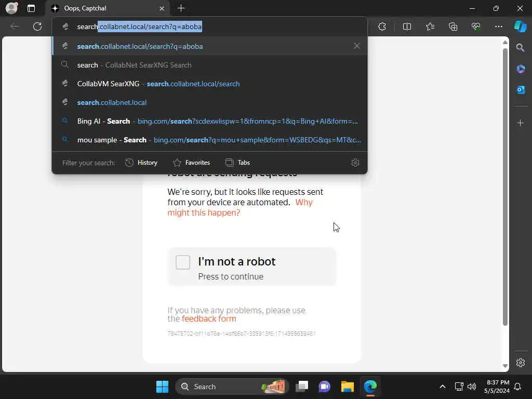Open the Copilot sidebar icon

(521, 26)
